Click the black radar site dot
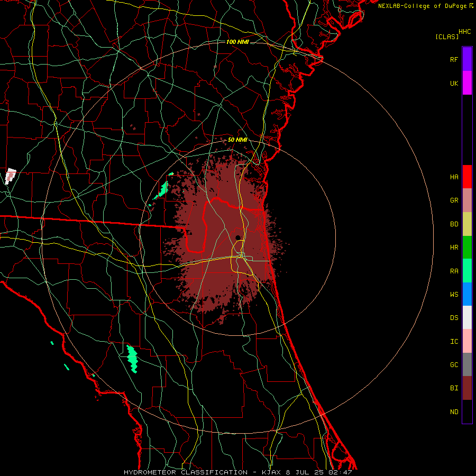 (238, 237)
